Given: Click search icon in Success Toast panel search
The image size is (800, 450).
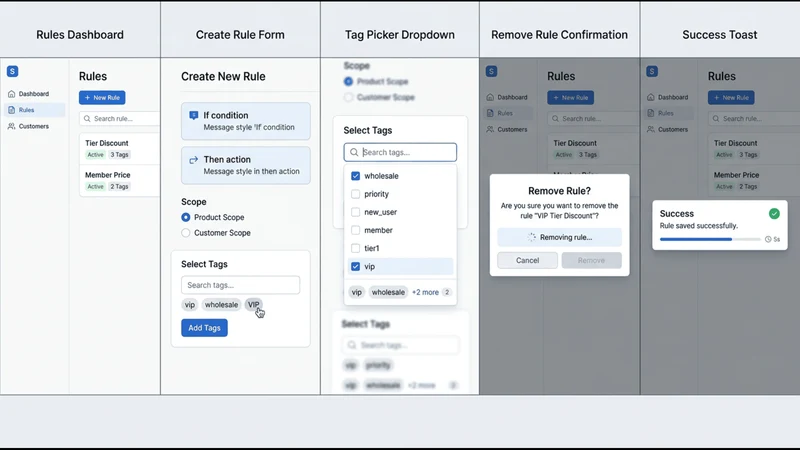Looking at the screenshot, I should pos(716,118).
